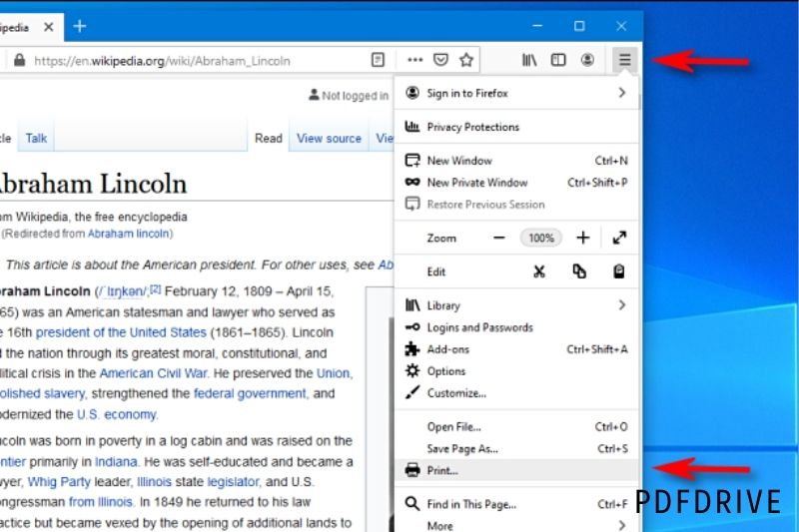Close the Wikipedia browser tab
Image resolution: width=799 pixels, height=532 pixels.
48,27
